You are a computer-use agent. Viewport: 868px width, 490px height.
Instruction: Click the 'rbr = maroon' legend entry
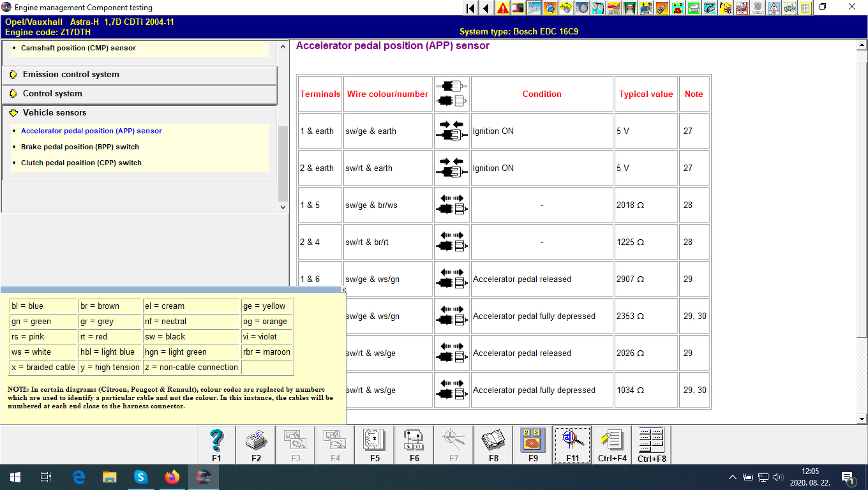(267, 352)
